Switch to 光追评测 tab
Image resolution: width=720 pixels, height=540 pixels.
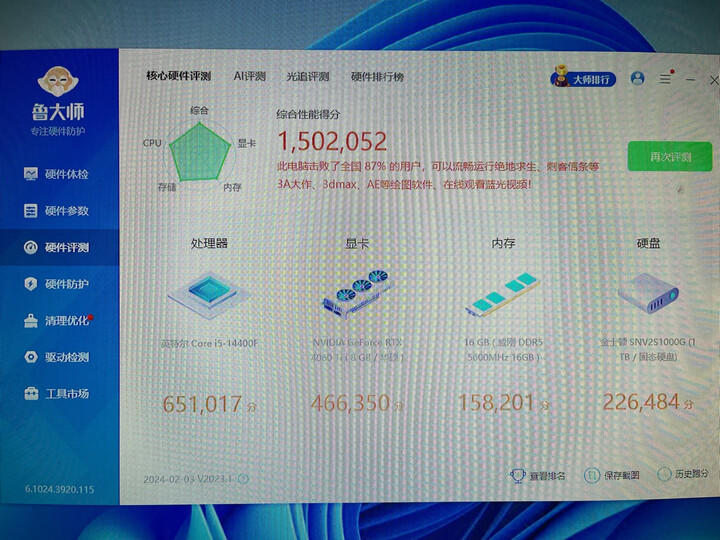[308, 77]
